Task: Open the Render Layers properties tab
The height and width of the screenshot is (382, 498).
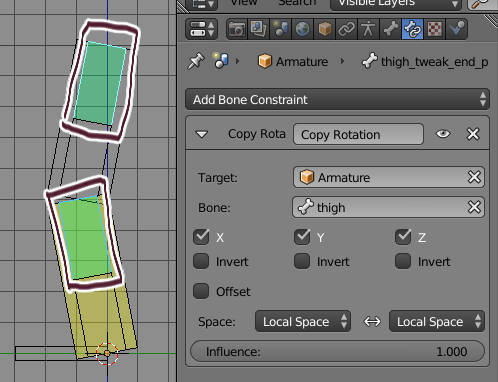Action: coord(258,29)
